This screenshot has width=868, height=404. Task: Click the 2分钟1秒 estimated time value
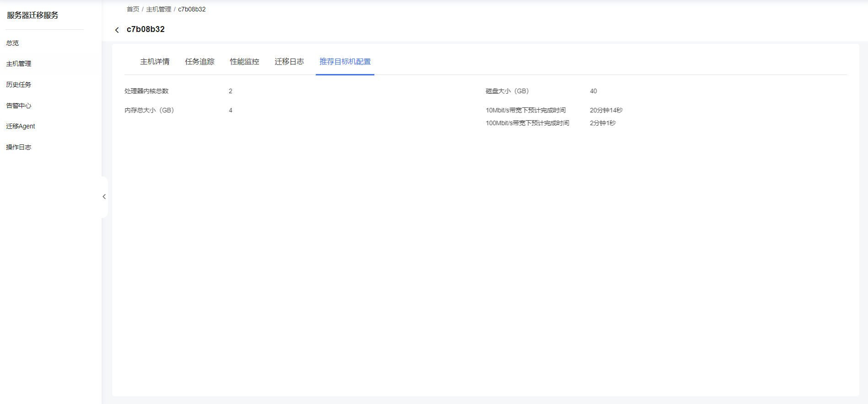coord(603,123)
